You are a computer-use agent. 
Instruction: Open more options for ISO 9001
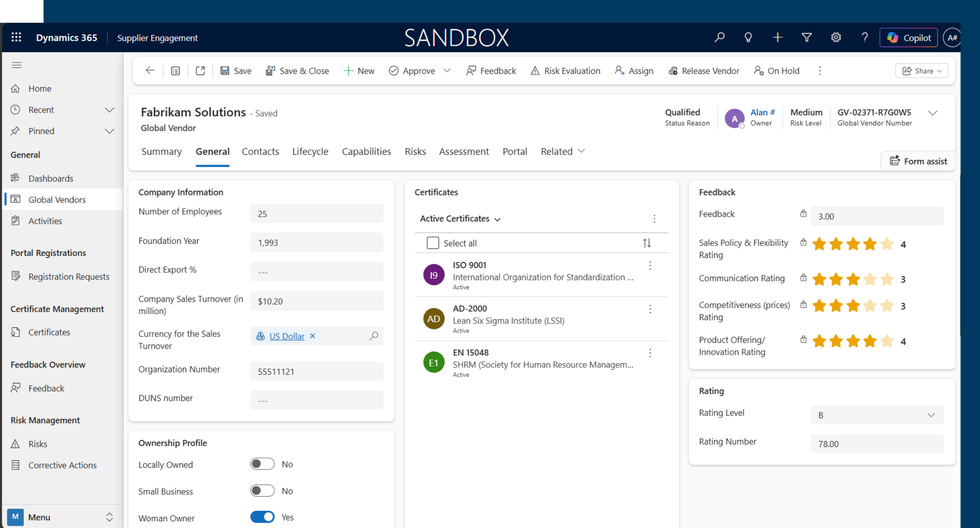650,266
